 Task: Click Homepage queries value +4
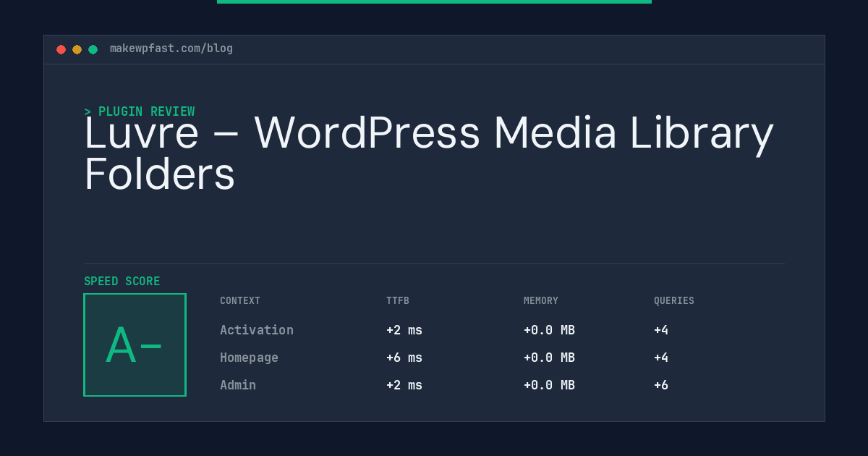pos(661,358)
